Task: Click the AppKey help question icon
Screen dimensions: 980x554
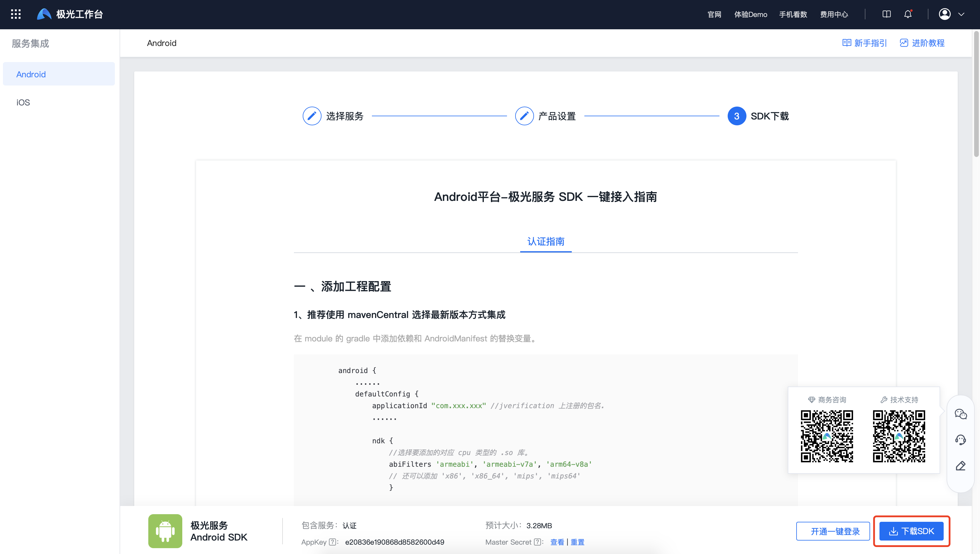Action: [332, 542]
